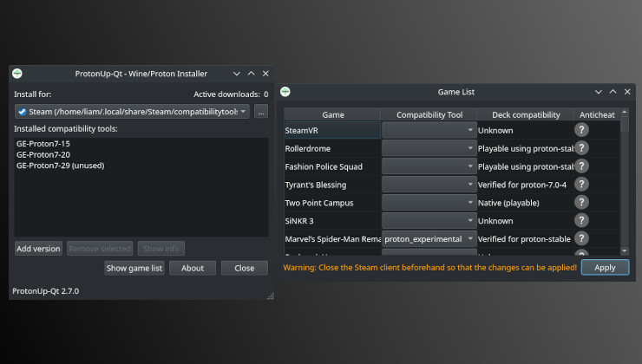Open compatibility tool dropdown for Rollerdrome
The width and height of the screenshot is (642, 364).
click(429, 148)
